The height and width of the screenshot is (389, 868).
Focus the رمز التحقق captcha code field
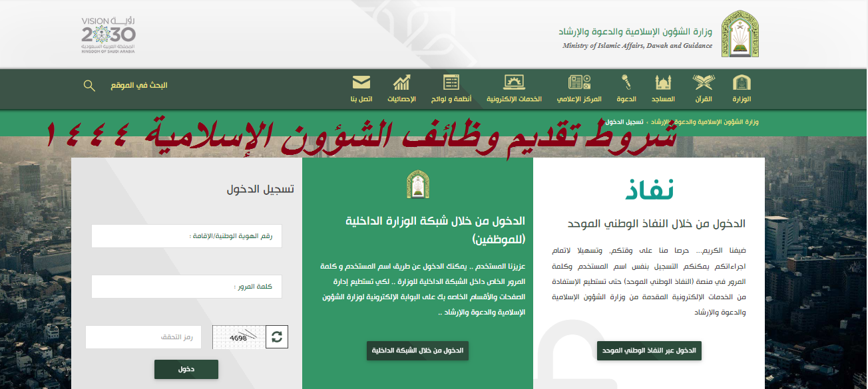point(143,337)
